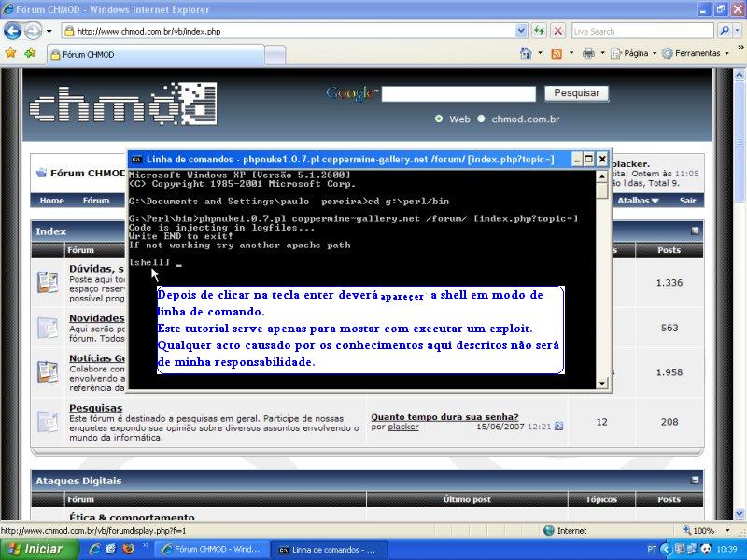The image size is (747, 560).
Task: Switch to Fórum CHMOD taskbar button
Action: coord(212,550)
